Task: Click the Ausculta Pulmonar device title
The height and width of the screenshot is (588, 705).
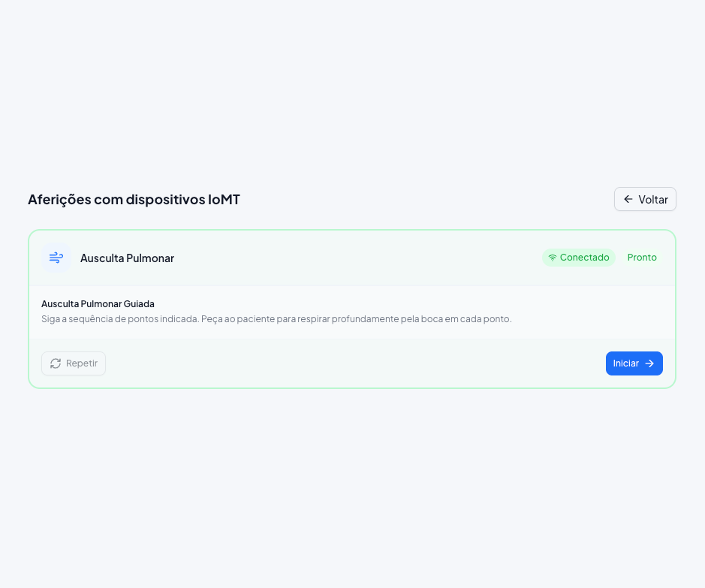Action: (x=127, y=258)
